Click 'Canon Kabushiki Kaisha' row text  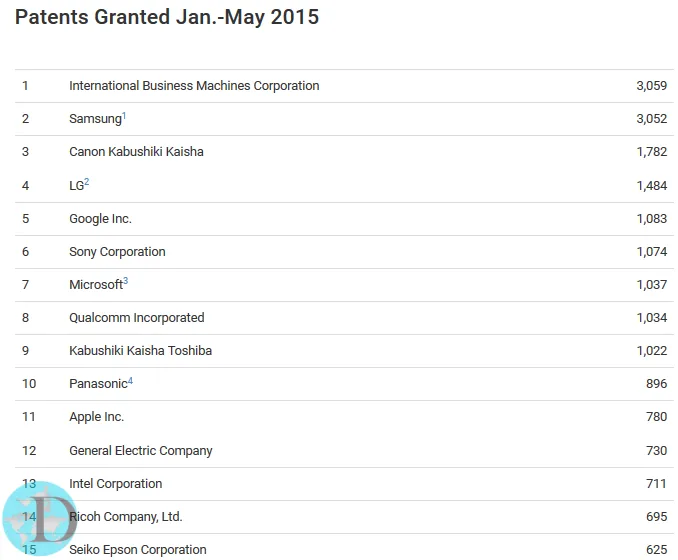pyautogui.click(x=136, y=152)
